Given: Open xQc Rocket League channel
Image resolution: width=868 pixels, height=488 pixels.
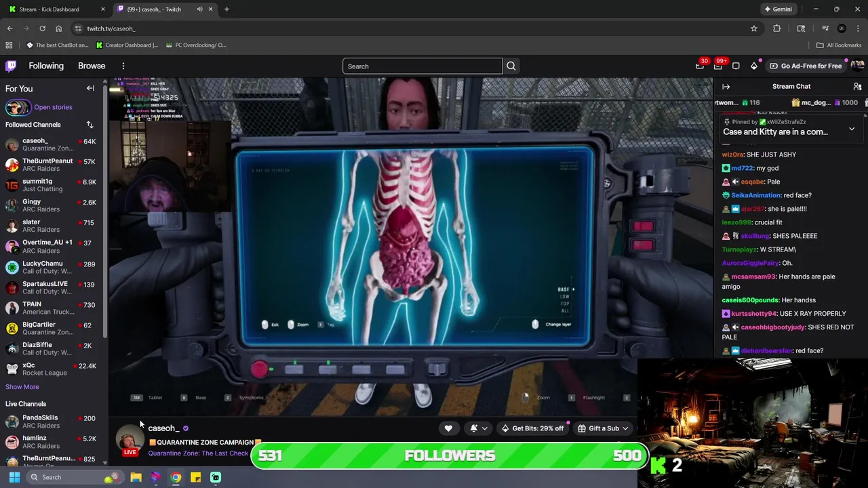Looking at the screenshot, I should [52, 369].
